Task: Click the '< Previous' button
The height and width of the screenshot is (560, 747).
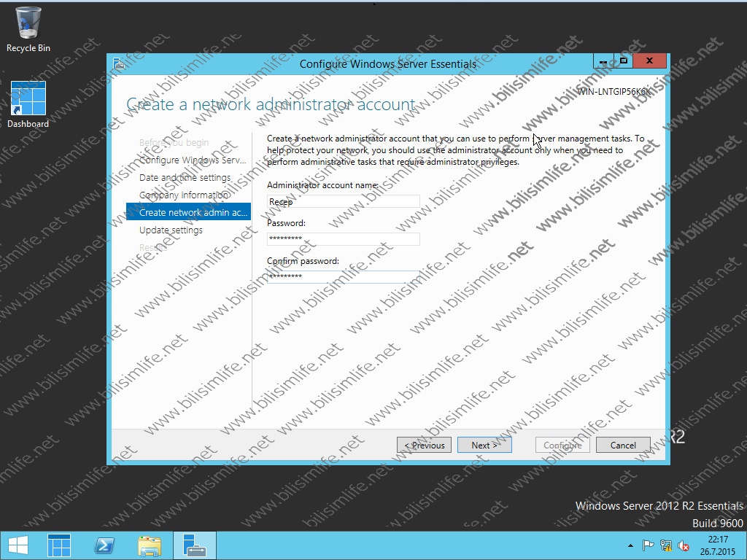Action: pos(424,446)
